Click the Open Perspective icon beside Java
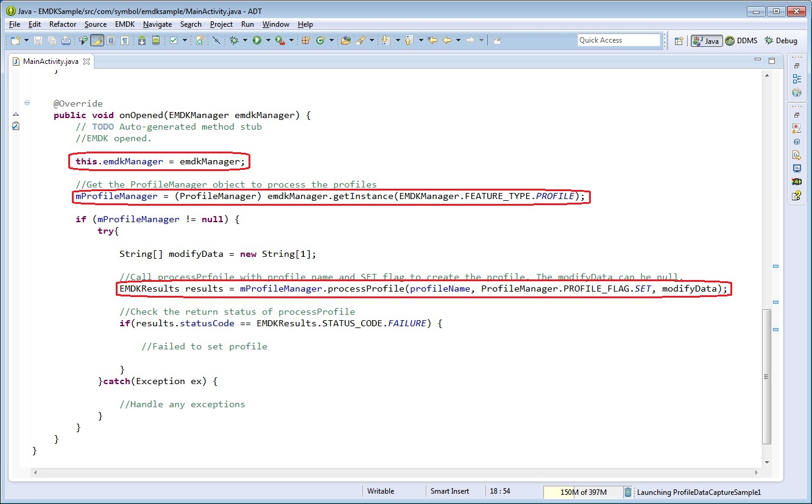Viewport: 812px width, 504px height. (679, 41)
